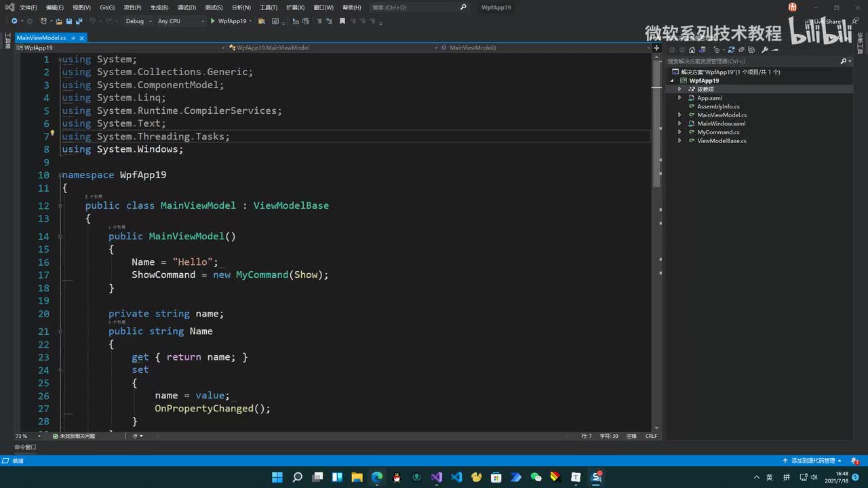The width and height of the screenshot is (868, 488).
Task: Open the 编辑(E) menu
Action: [55, 7]
